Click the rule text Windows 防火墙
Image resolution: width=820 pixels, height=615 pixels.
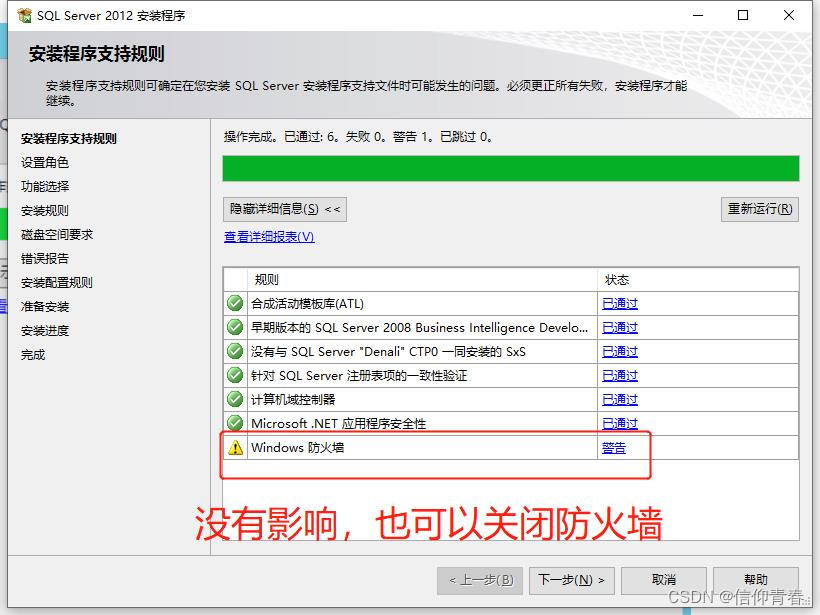[x=298, y=448]
